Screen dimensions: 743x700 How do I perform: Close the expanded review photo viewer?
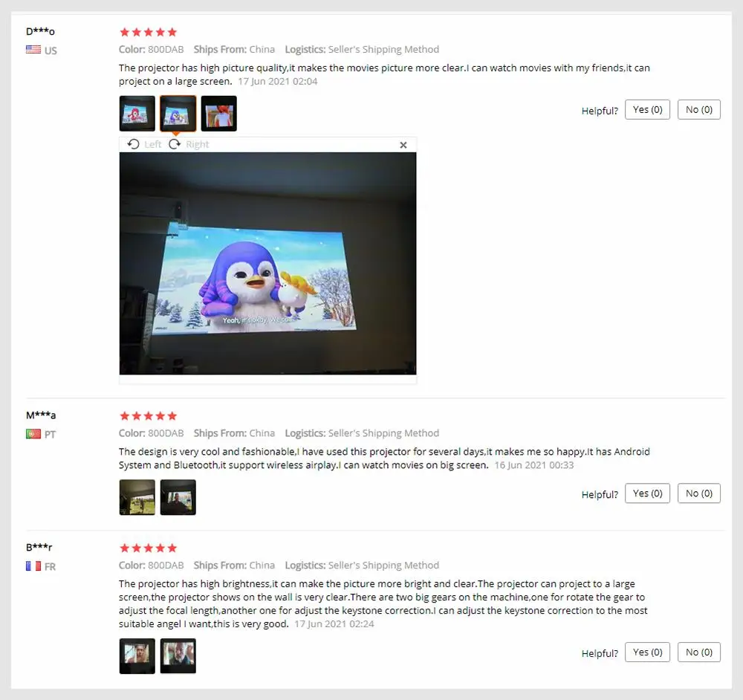click(403, 145)
